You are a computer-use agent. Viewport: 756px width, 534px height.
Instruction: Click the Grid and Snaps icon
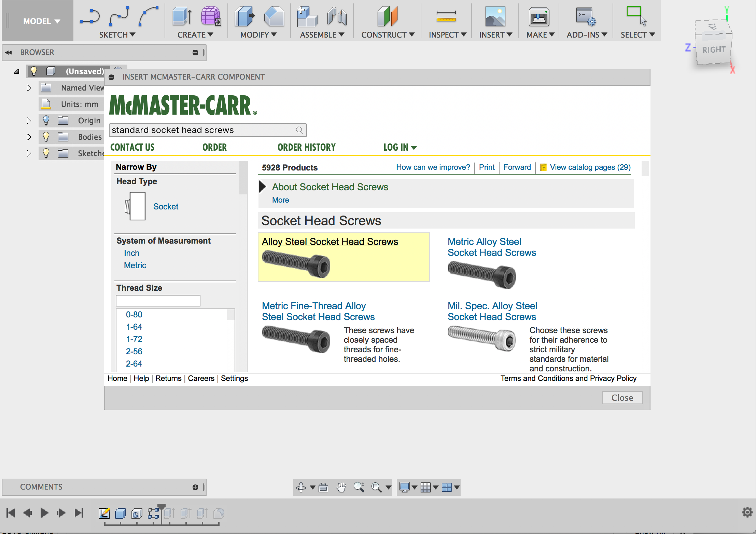pos(425,487)
